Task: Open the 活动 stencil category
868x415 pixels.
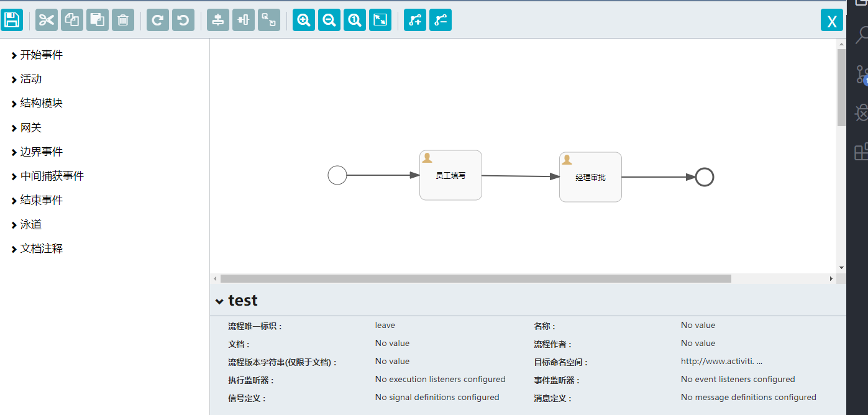Action: point(27,79)
